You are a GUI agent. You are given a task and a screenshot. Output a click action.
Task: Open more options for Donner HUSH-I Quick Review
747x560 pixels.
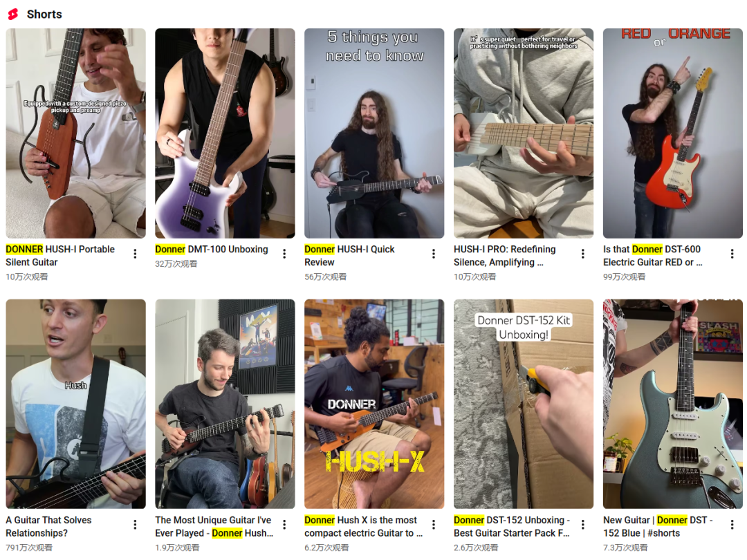(x=434, y=254)
